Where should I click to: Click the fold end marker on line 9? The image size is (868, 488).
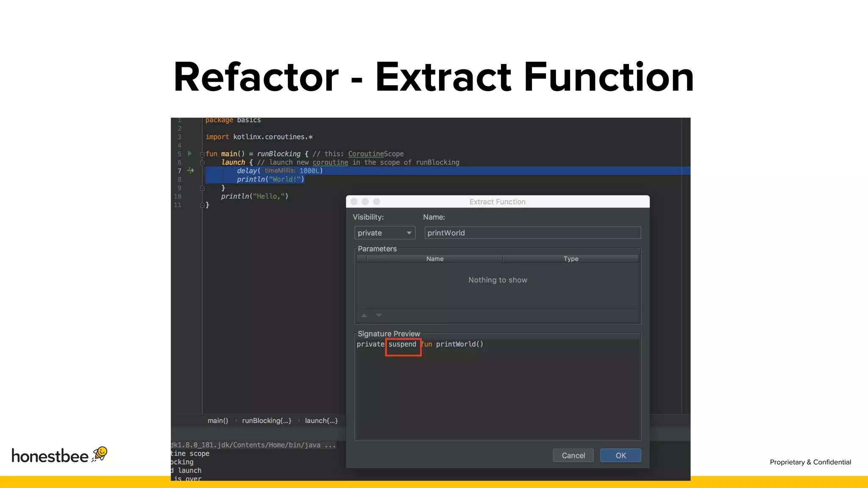click(x=202, y=188)
